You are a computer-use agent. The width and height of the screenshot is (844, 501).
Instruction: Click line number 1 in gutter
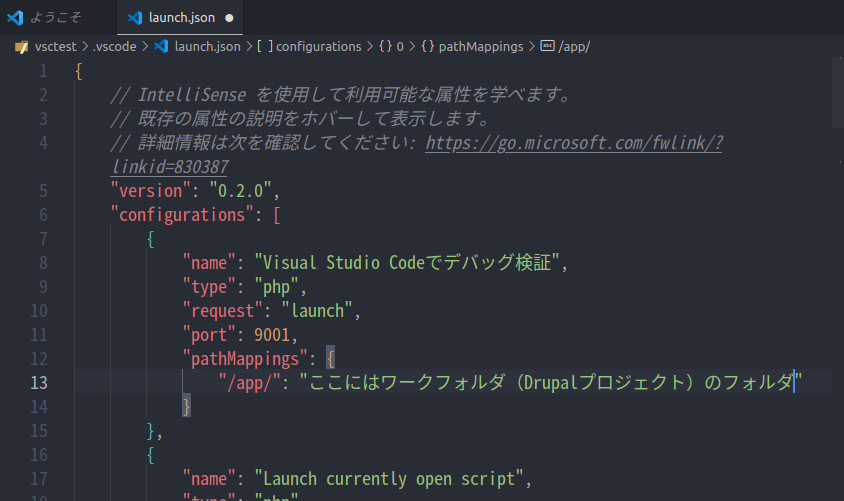[43, 71]
